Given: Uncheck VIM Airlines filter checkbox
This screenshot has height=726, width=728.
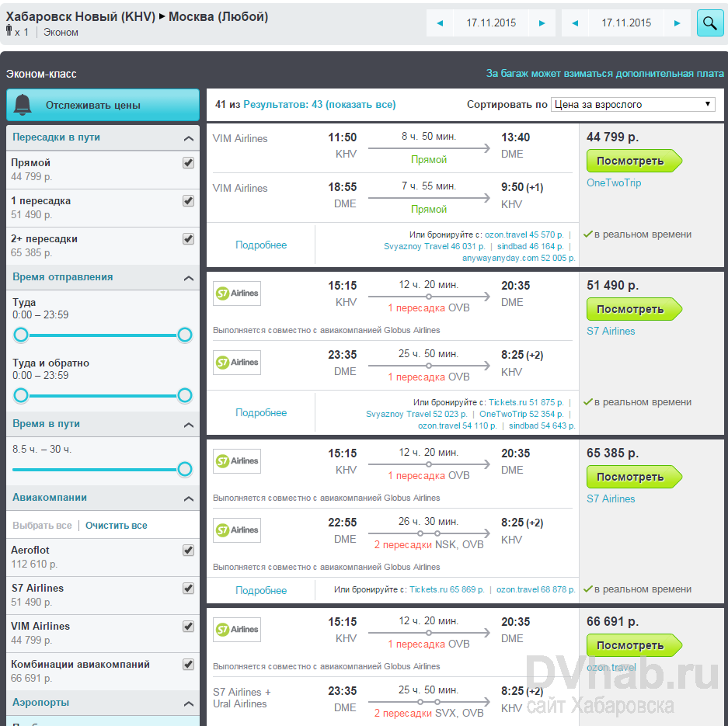Looking at the screenshot, I should tap(188, 627).
